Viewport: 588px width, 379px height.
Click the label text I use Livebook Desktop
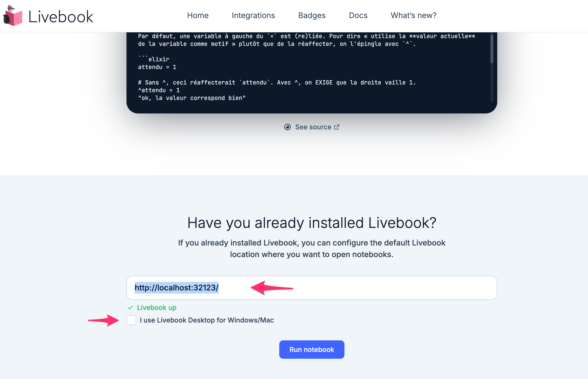pos(207,320)
